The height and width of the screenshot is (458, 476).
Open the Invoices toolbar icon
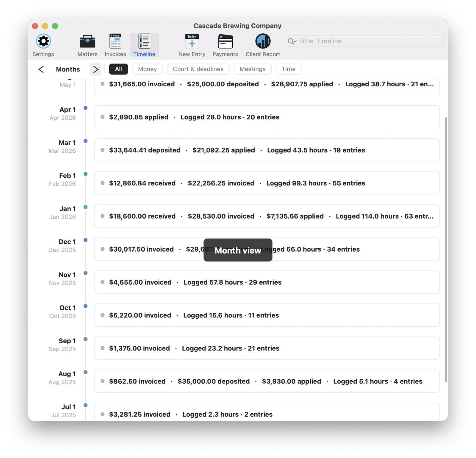(x=115, y=41)
